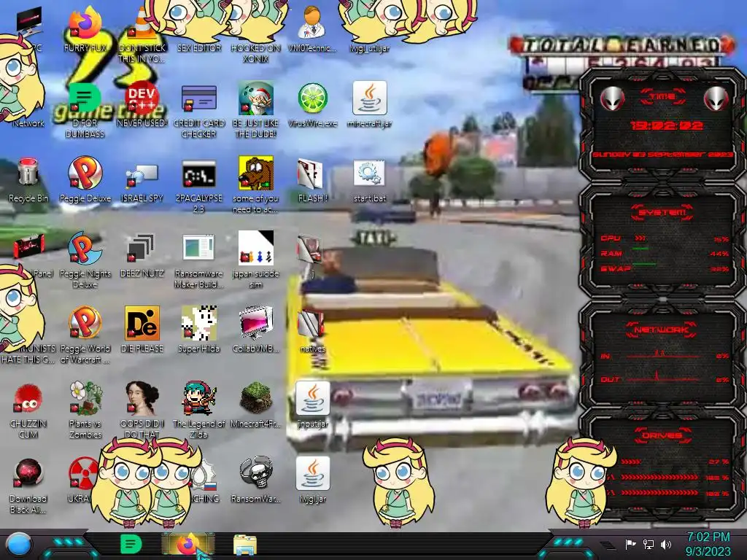The height and width of the screenshot is (560, 747).
Task: Open the Recycle Bin
Action: click(28, 179)
